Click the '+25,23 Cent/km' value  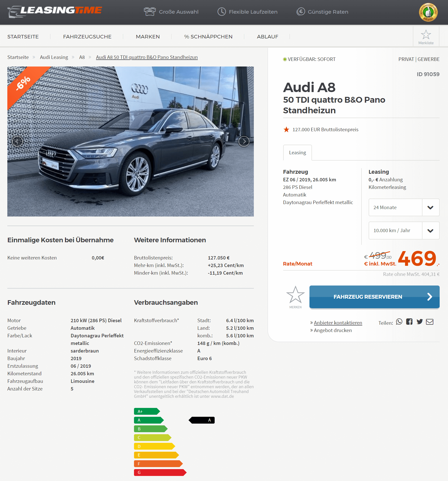[226, 265]
